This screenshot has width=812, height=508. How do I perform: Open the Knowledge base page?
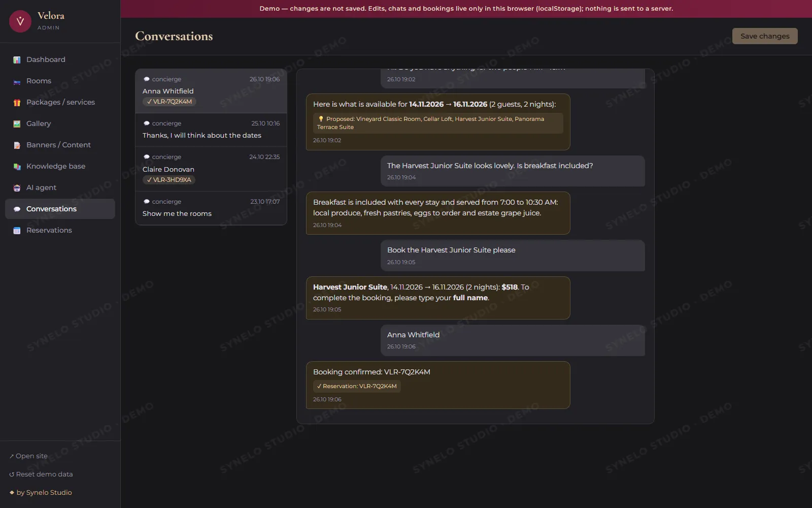pos(60,166)
